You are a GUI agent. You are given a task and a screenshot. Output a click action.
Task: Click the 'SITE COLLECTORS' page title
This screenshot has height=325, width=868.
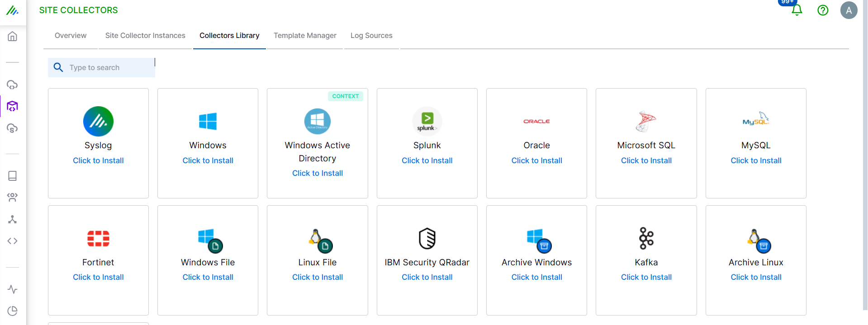(x=78, y=10)
